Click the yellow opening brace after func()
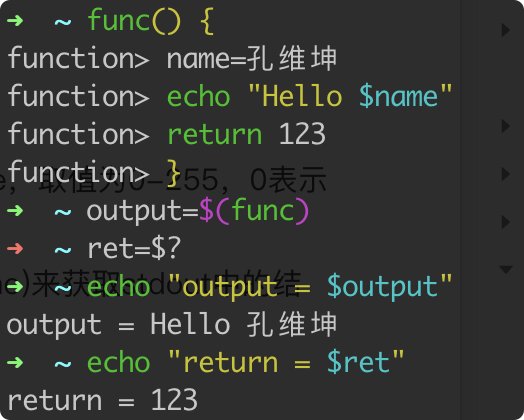 point(207,21)
